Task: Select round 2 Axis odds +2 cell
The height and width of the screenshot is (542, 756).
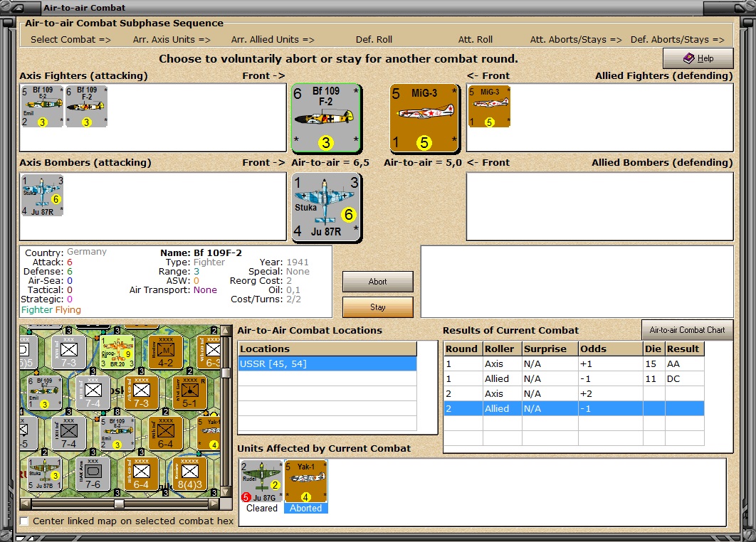Action: point(610,393)
